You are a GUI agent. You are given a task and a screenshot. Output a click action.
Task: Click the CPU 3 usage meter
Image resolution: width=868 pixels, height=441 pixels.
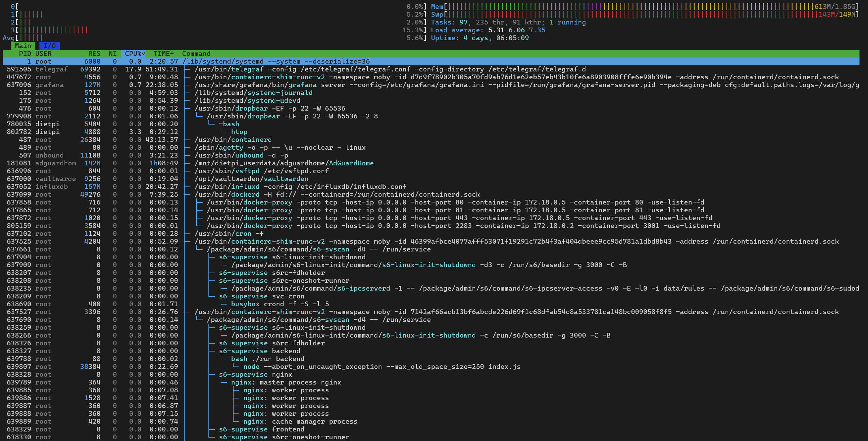tap(219, 30)
